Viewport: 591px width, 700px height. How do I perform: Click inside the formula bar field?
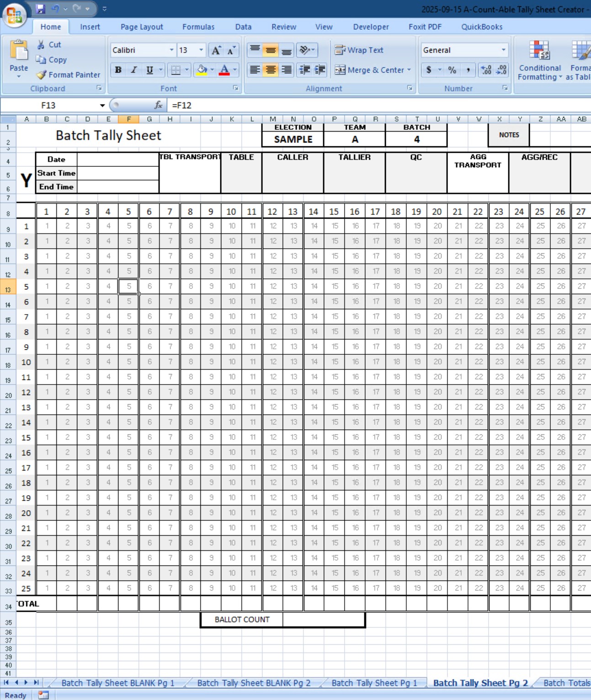click(x=379, y=105)
